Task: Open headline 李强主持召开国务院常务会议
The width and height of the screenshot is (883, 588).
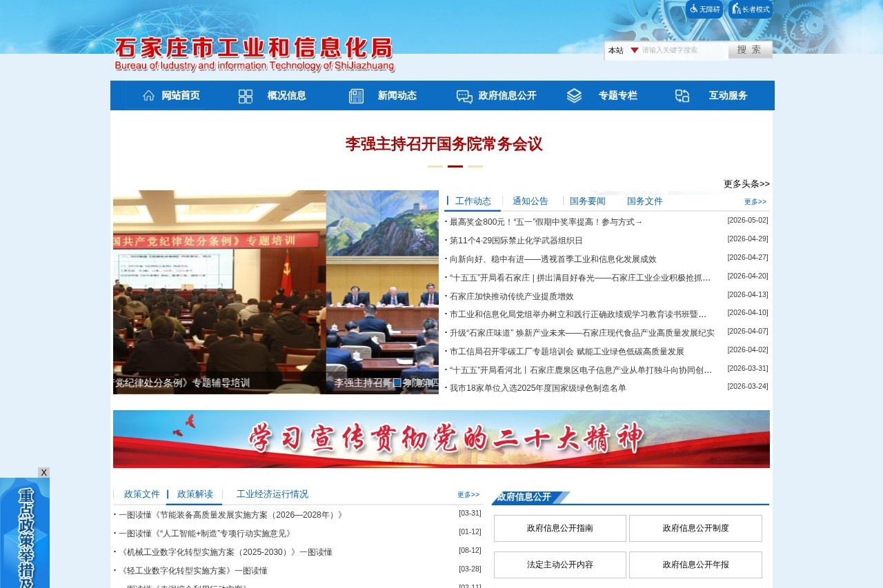Action: [444, 144]
